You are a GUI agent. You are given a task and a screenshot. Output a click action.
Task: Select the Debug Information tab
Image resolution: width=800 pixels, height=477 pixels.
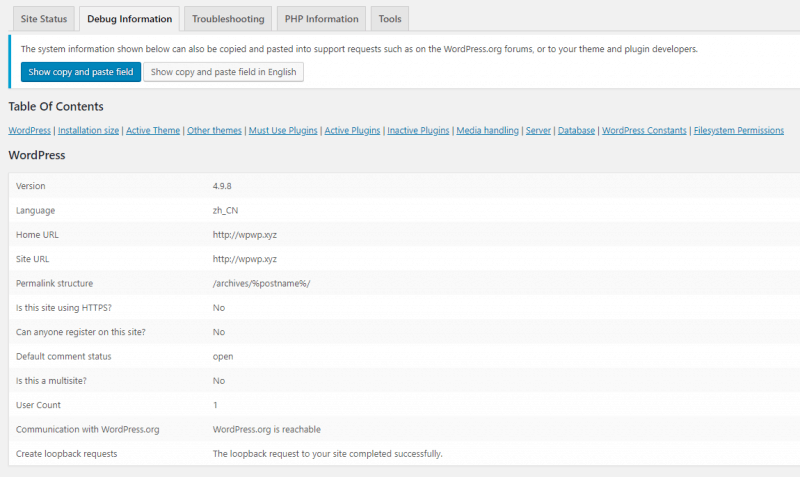[131, 19]
